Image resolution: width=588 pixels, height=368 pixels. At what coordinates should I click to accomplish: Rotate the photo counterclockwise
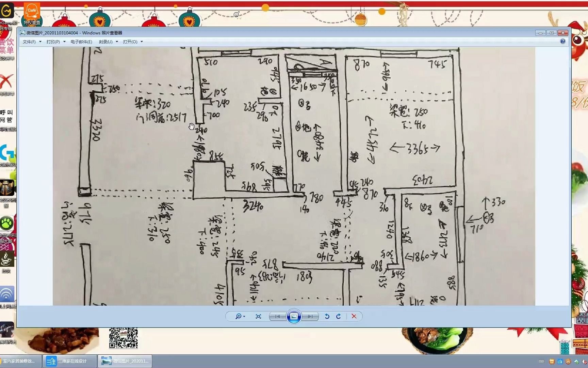click(327, 316)
